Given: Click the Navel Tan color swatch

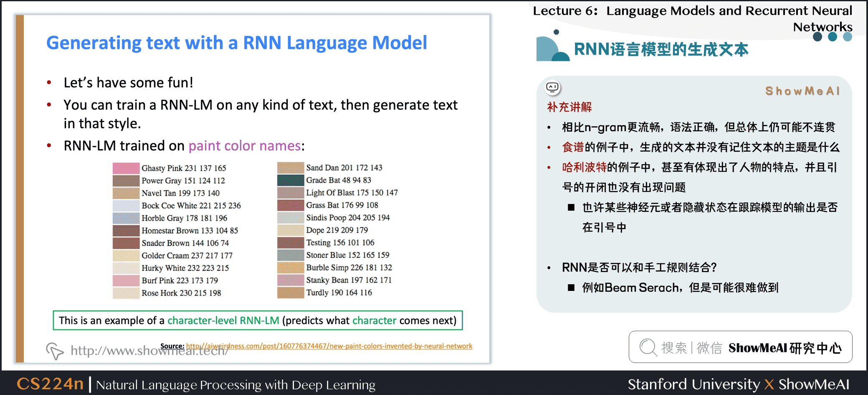Looking at the screenshot, I should point(126,193).
